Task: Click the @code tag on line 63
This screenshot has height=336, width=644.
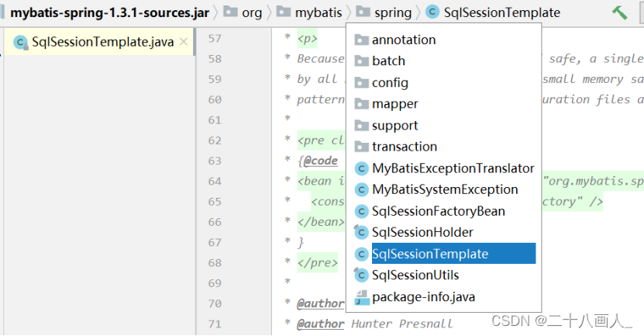Action: tap(321, 161)
